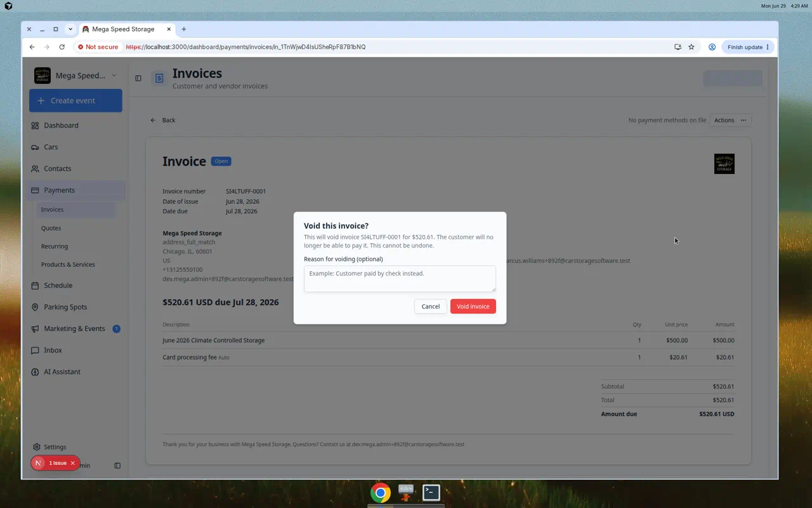The image size is (812, 508).
Task: Open the browser profile icon
Action: pyautogui.click(x=712, y=47)
